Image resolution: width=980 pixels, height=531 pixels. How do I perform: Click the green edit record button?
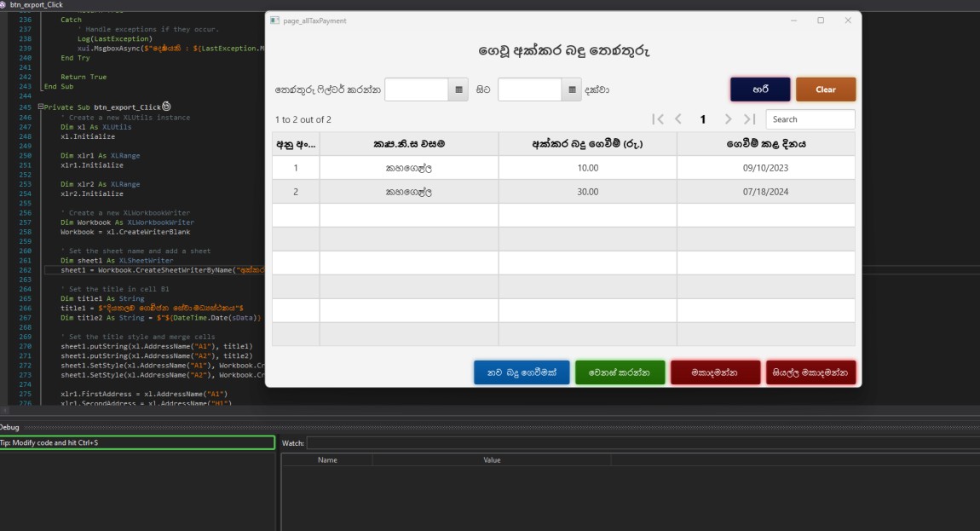pos(620,372)
